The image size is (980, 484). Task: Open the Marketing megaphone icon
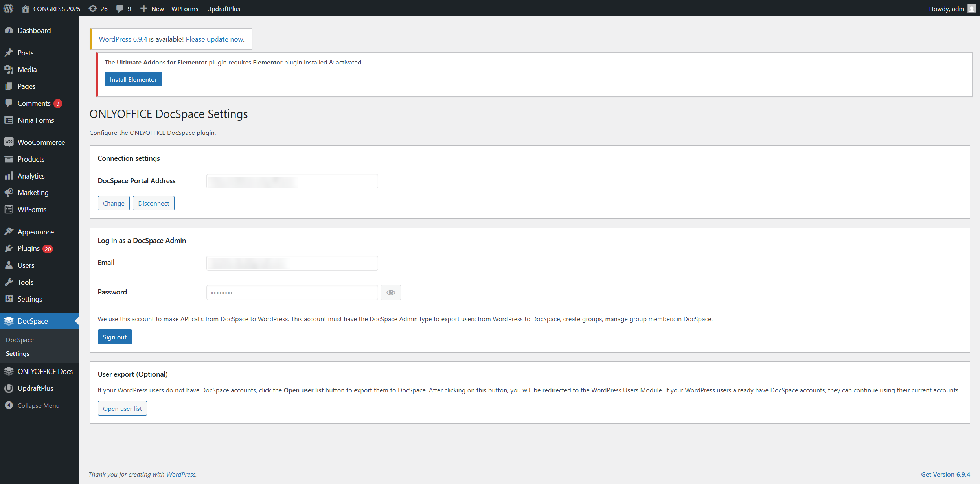coord(9,193)
